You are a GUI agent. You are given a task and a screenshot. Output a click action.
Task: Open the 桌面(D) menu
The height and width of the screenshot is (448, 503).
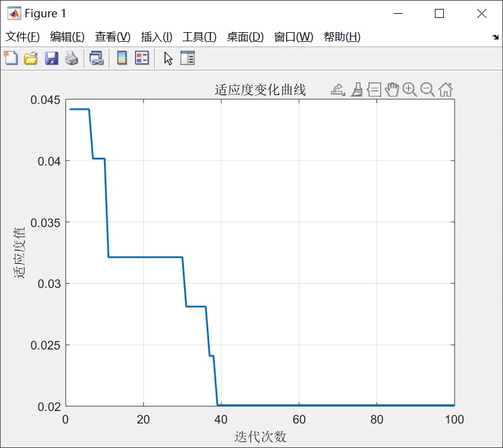point(245,37)
